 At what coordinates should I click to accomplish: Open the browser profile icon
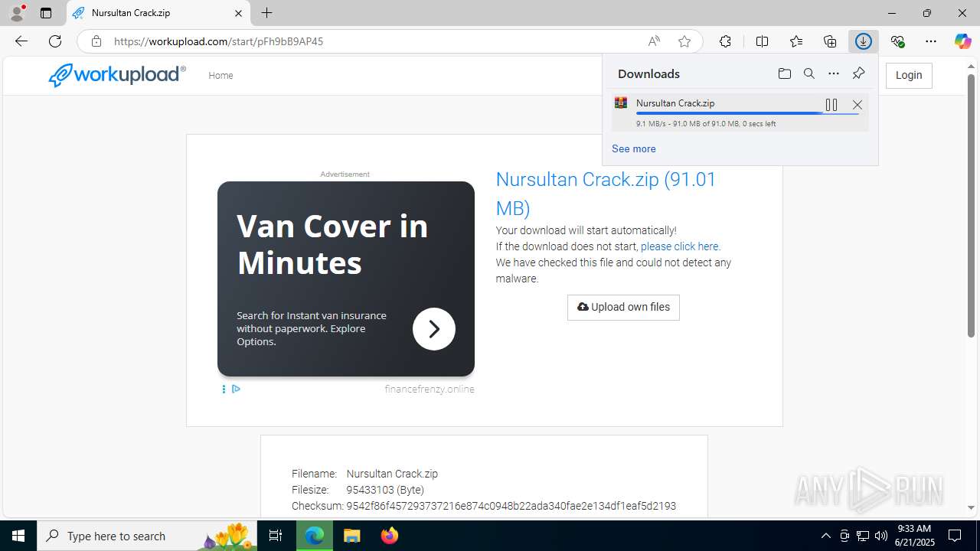point(17,13)
